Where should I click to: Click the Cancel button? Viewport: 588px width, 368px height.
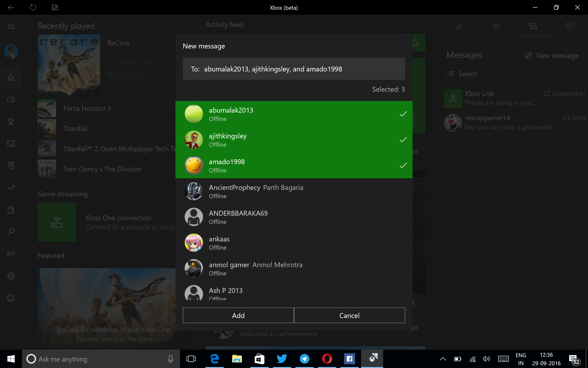349,315
